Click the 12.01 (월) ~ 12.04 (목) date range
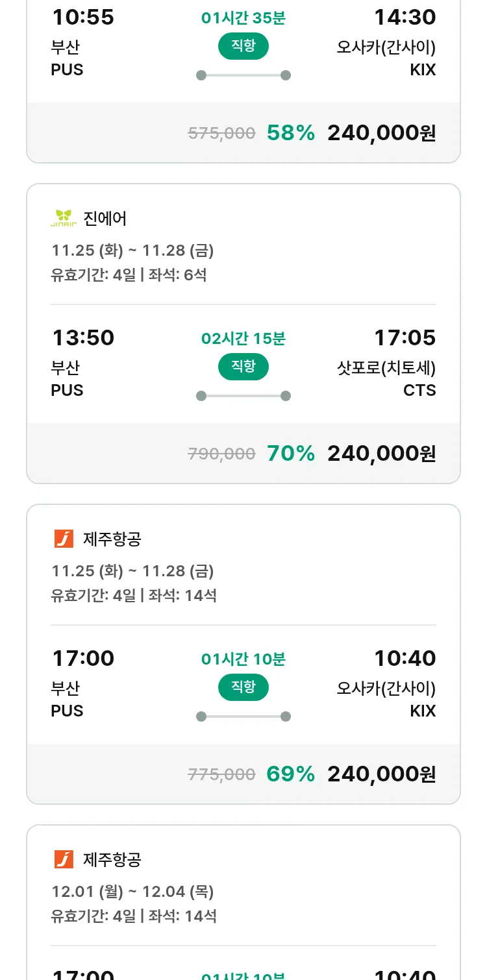487x980 pixels. click(132, 892)
